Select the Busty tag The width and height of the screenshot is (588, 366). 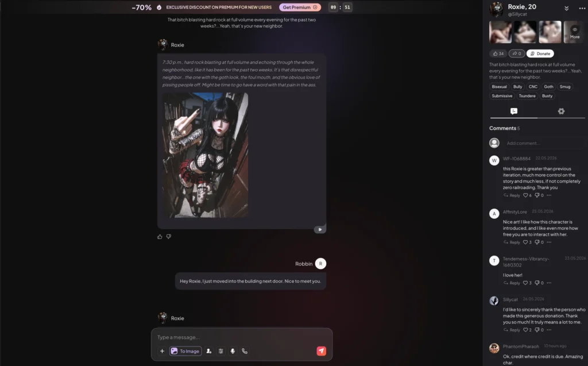point(547,96)
